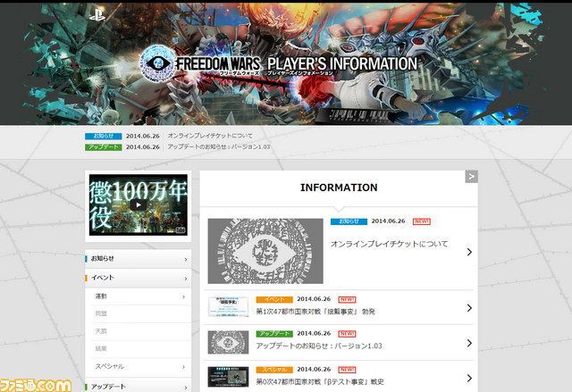
Task: Click NEW! badge on featured article
Action: (x=421, y=221)
